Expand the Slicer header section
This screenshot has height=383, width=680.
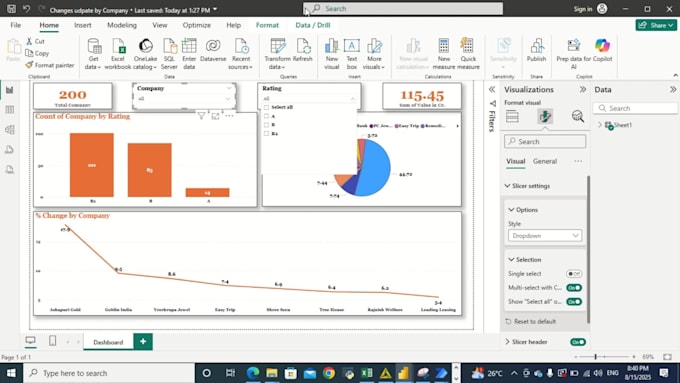point(507,342)
